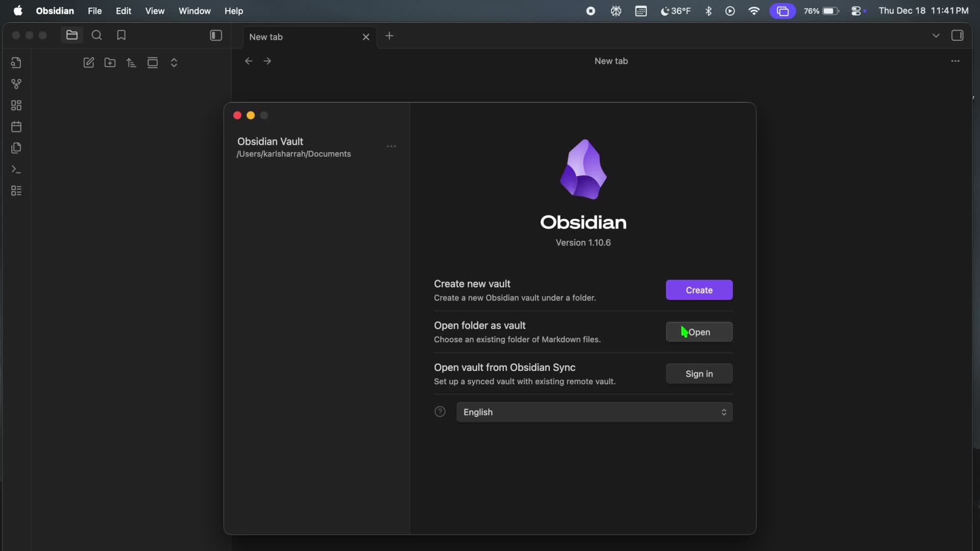
Task: Click the help question mark icon
Action: tap(440, 412)
